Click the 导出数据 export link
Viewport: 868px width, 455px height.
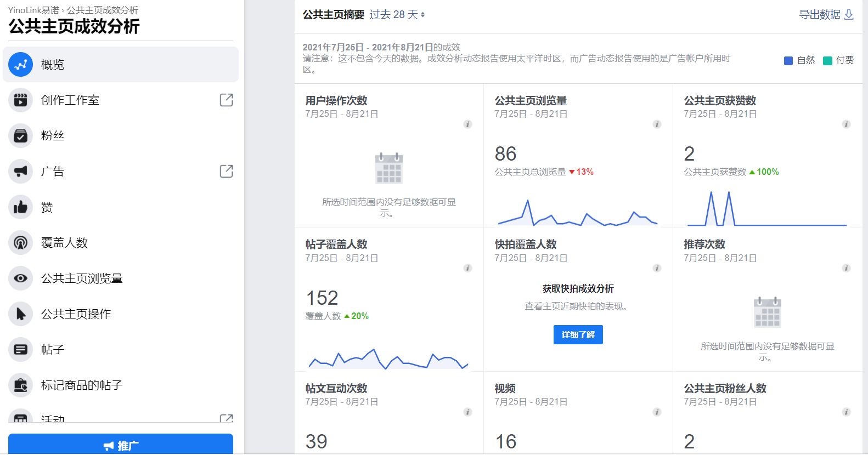[826, 15]
